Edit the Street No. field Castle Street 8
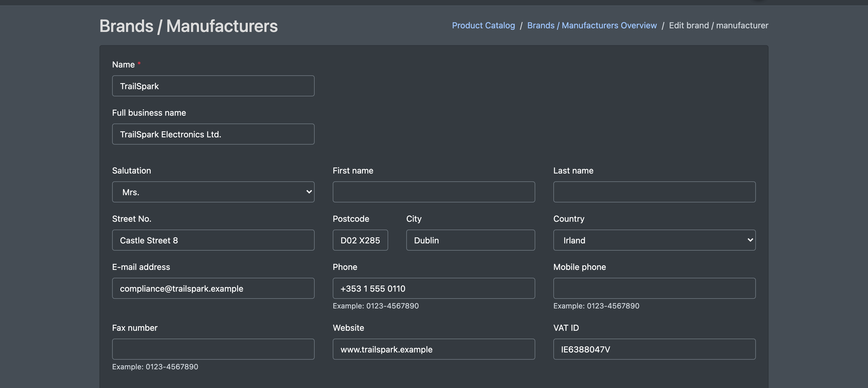 pyautogui.click(x=213, y=240)
